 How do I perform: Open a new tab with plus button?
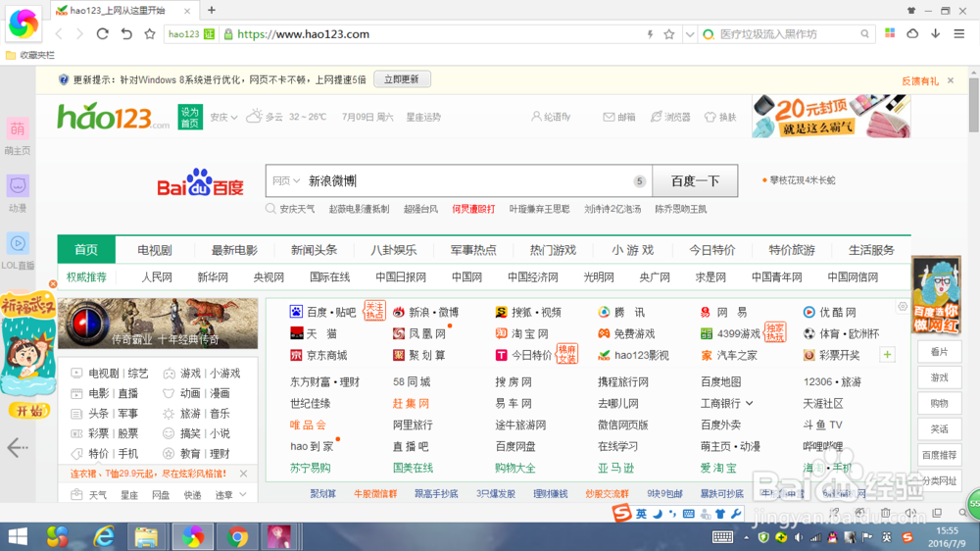coord(212,10)
